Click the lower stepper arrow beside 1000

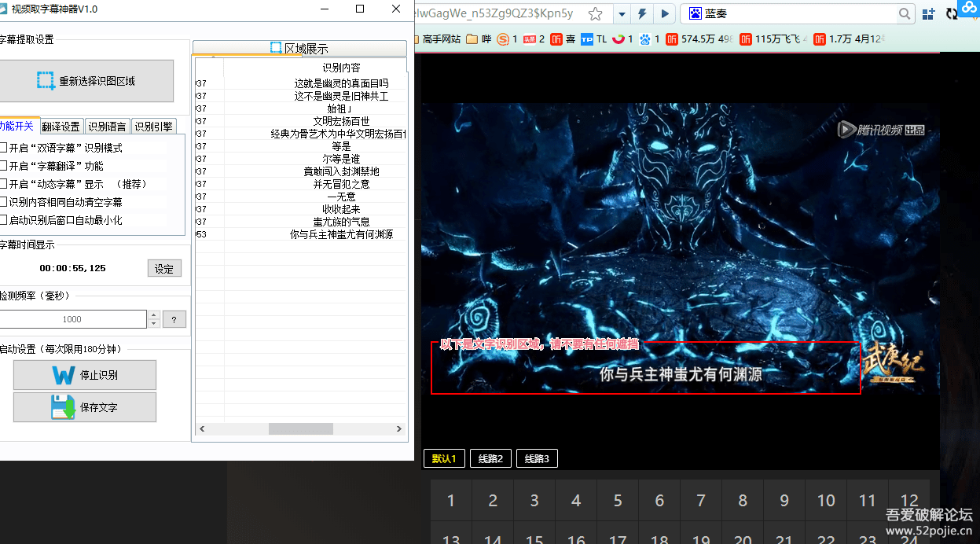coord(153,323)
